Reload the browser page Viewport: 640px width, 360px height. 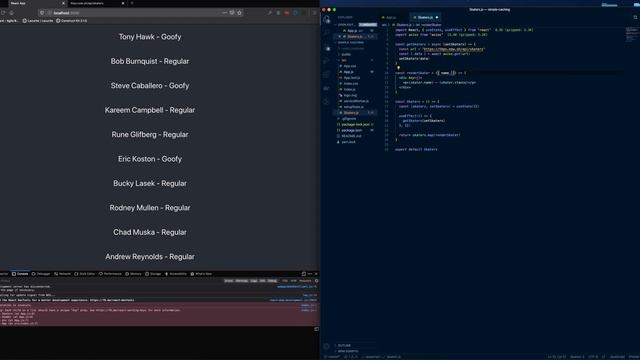click(3, 13)
